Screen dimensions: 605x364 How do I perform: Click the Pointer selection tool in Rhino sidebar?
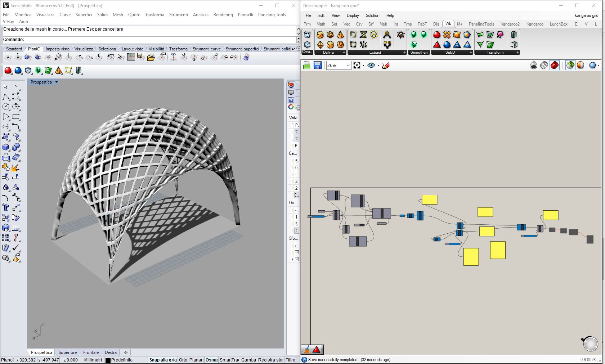tap(5, 86)
